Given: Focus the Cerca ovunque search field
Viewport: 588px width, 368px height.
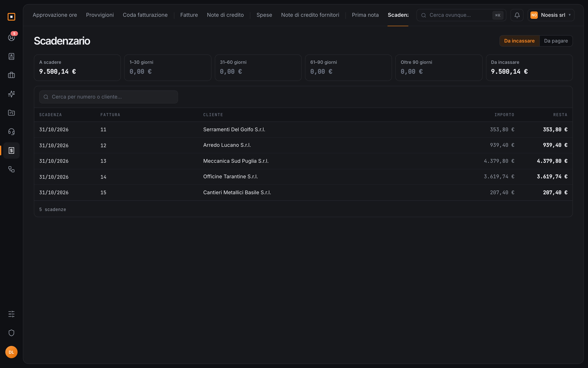Looking at the screenshot, I should 461,15.
